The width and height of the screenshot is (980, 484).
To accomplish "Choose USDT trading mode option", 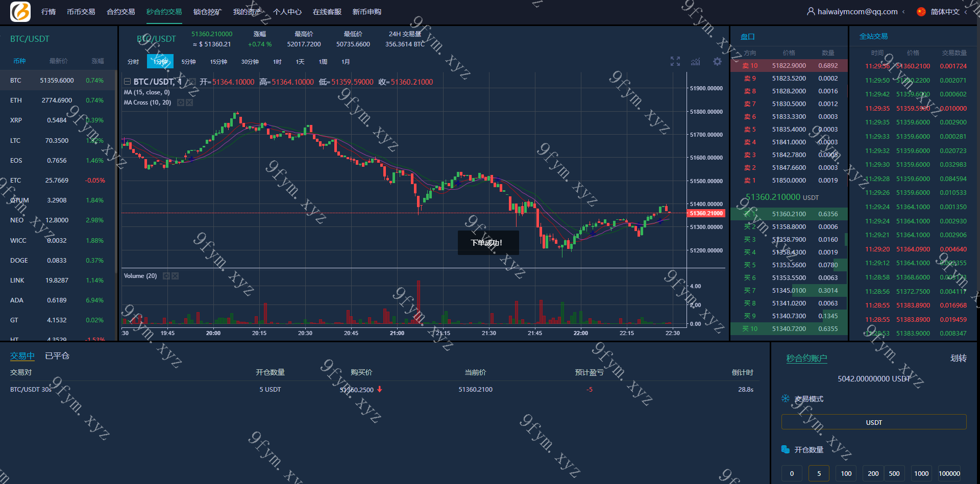I will tap(874, 422).
